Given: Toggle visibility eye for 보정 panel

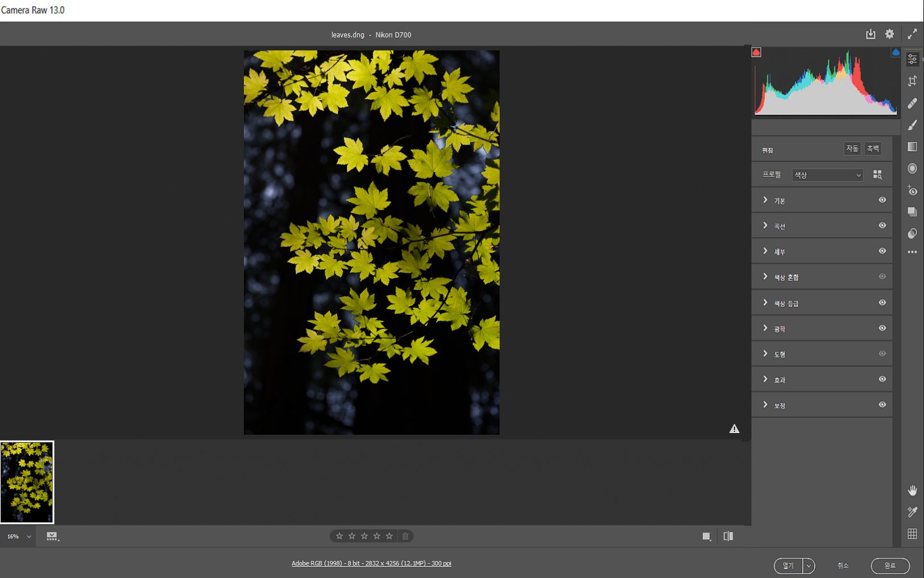Looking at the screenshot, I should pyautogui.click(x=882, y=405).
